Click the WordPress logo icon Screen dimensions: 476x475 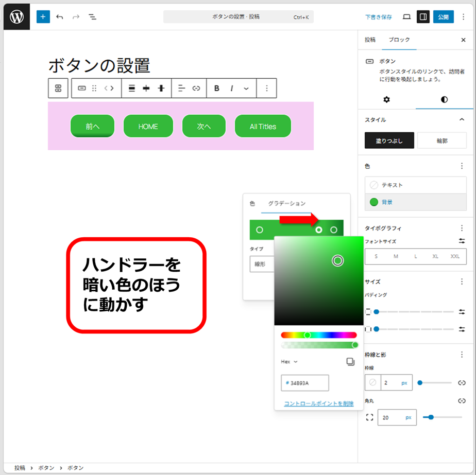tap(16, 17)
